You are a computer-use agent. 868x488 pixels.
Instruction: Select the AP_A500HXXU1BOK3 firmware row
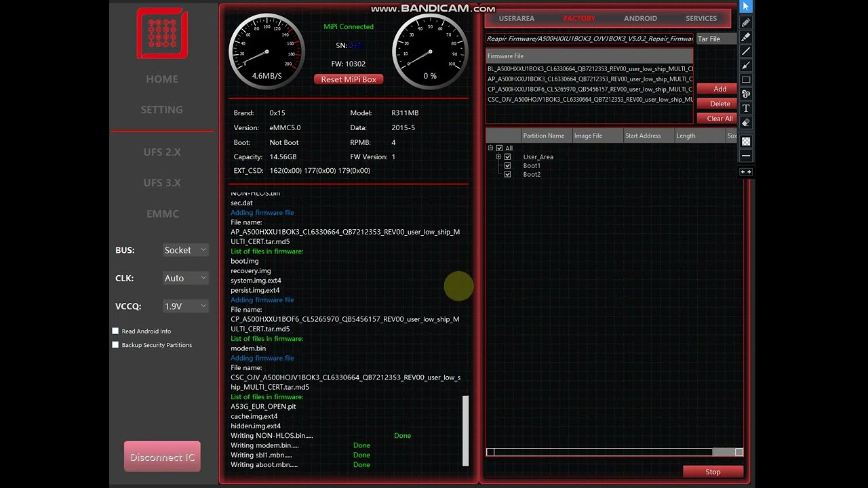coord(589,79)
